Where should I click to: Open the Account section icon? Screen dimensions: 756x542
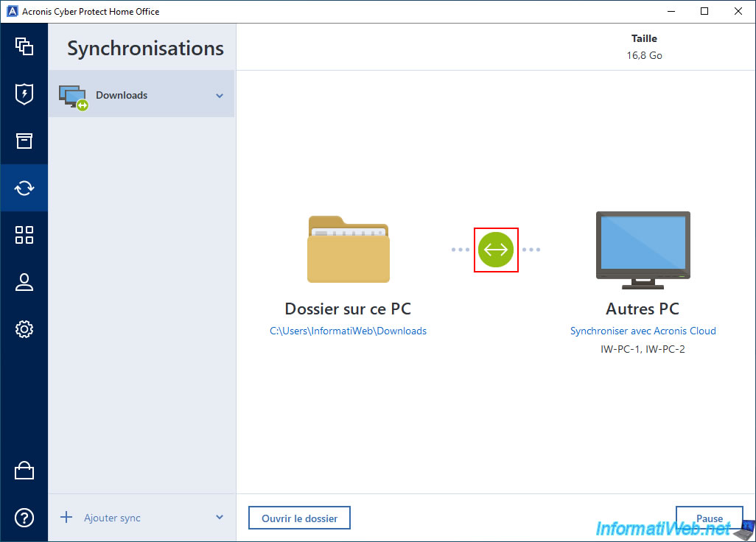[x=24, y=282]
